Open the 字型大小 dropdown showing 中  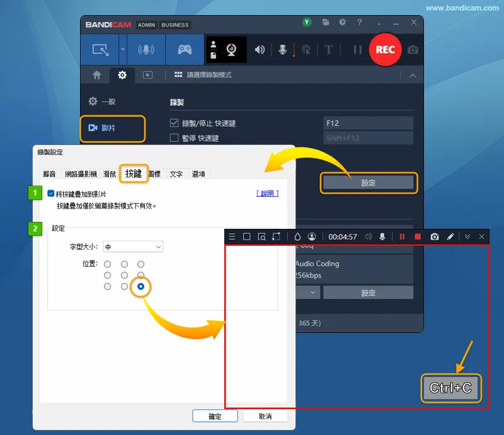(x=133, y=246)
